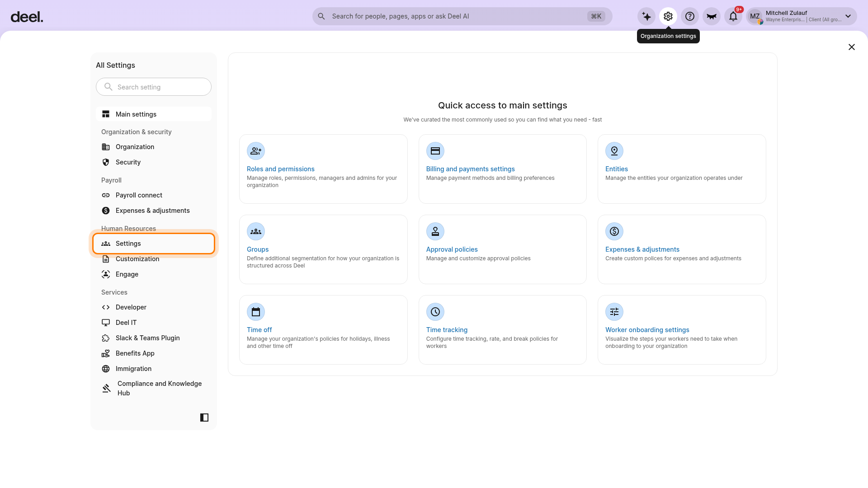Open Expenses & adjustments in sidebar
Image resolution: width=868 pixels, height=488 pixels.
[x=154, y=211]
